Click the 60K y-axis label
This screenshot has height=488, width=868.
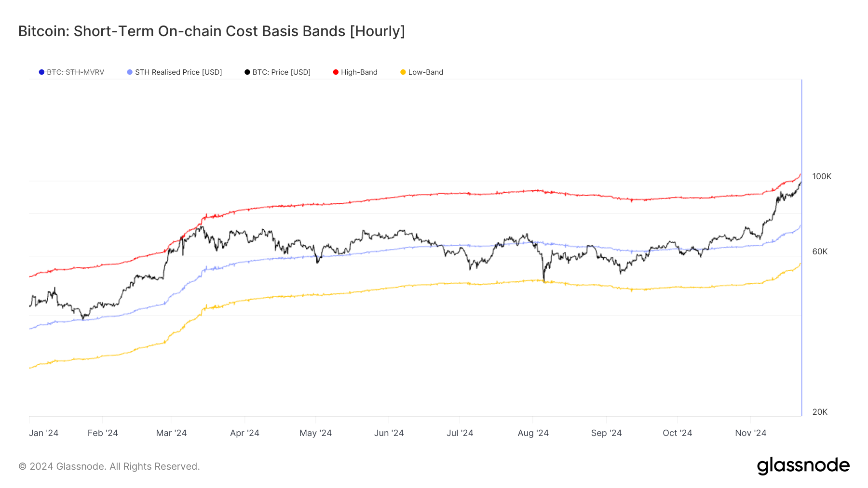coord(820,251)
